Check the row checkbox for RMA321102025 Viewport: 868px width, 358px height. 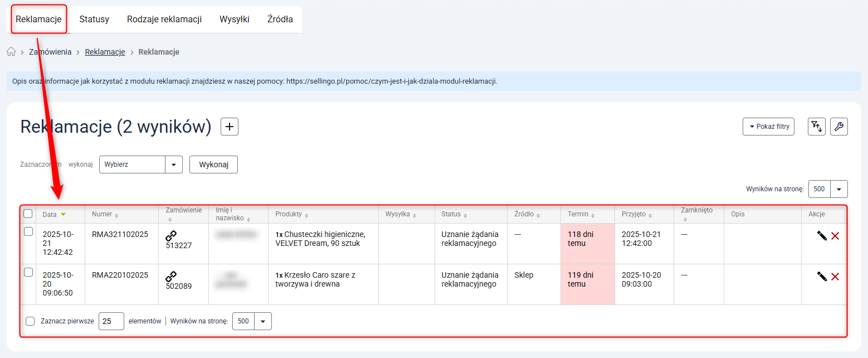coord(28,232)
